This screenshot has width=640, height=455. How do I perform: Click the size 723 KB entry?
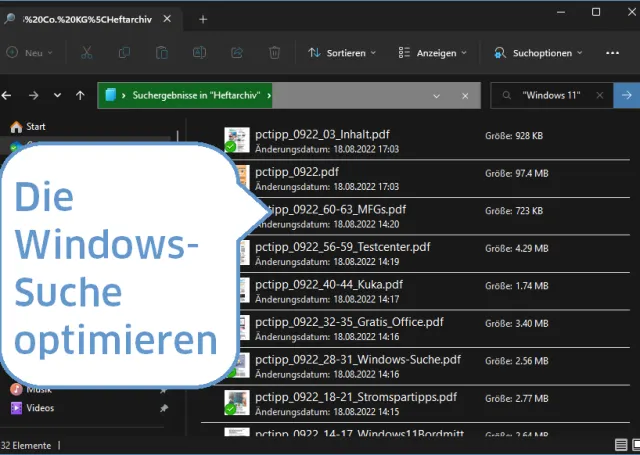514,211
